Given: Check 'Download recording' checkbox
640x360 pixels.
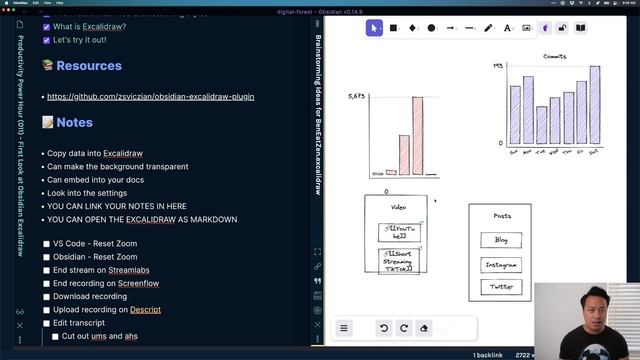Looking at the screenshot, I should (47, 297).
